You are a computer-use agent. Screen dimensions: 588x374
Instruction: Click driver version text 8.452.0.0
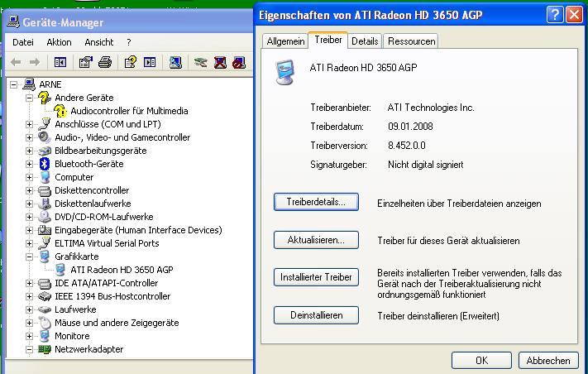(x=407, y=145)
